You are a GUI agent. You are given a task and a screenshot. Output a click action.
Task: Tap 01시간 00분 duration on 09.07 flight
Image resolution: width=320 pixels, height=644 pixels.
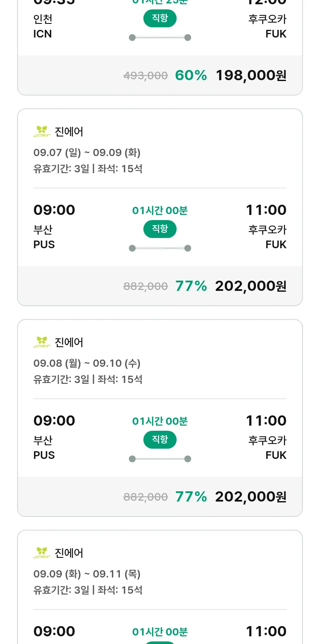160,211
